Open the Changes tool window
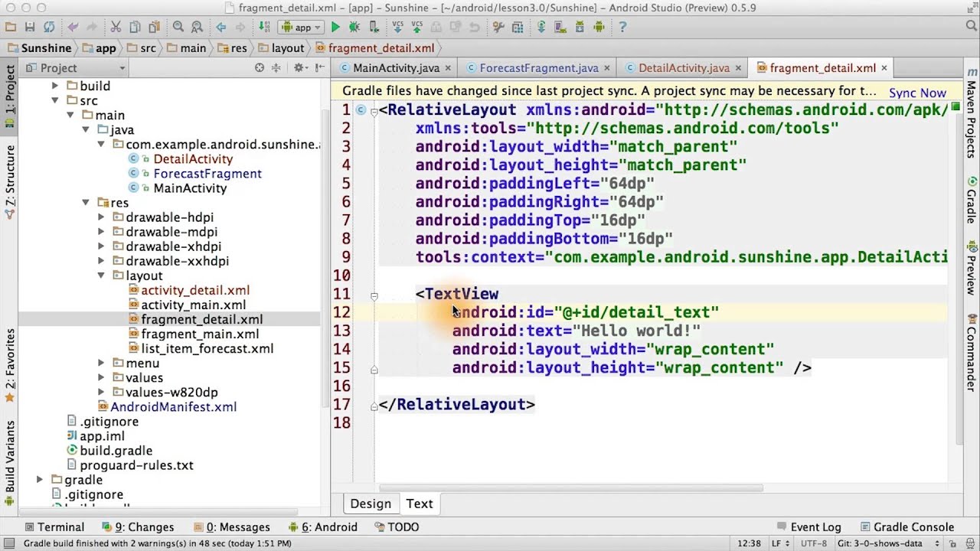 click(138, 527)
